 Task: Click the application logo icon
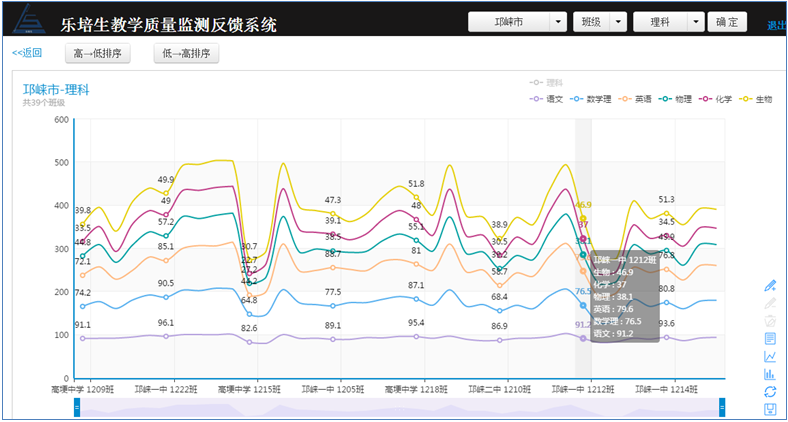pos(28,21)
